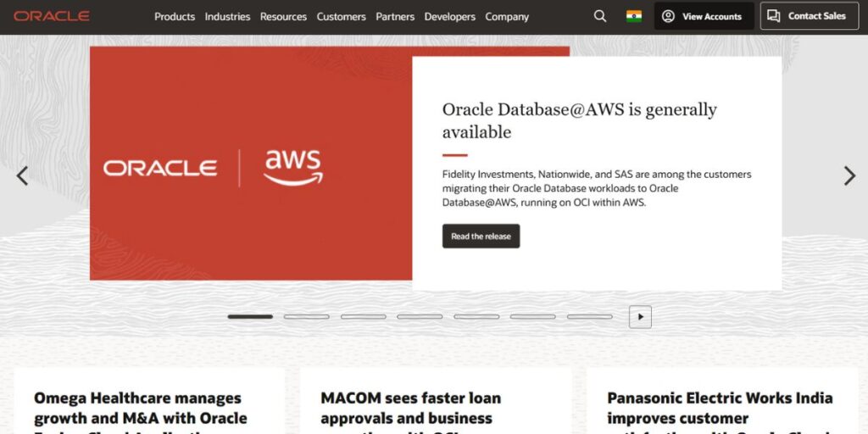Image resolution: width=868 pixels, height=434 pixels.
Task: Click the carousel play button
Action: tap(641, 317)
